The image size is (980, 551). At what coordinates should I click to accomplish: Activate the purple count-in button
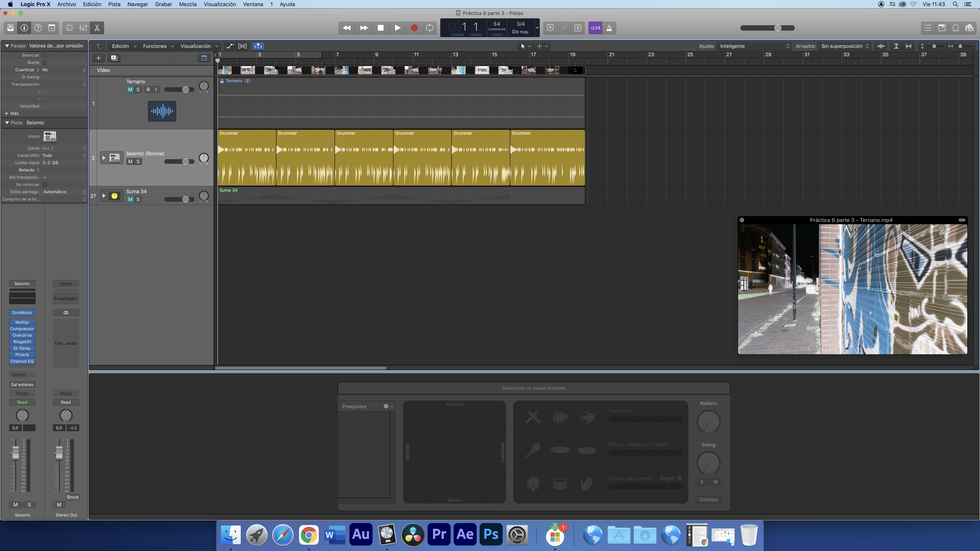pyautogui.click(x=595, y=28)
